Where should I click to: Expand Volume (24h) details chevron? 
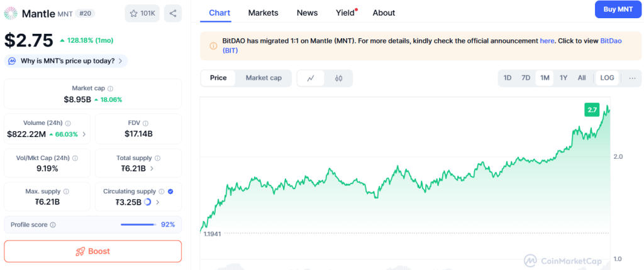(84, 134)
